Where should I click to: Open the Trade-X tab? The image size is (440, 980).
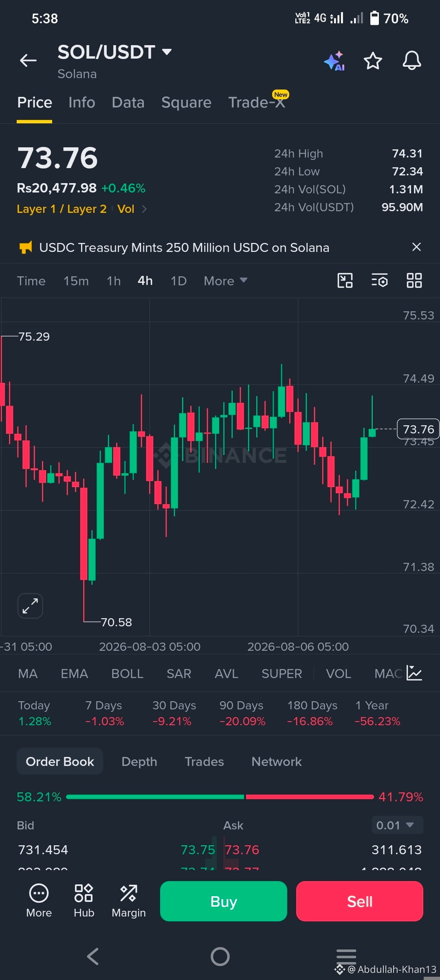click(x=257, y=102)
